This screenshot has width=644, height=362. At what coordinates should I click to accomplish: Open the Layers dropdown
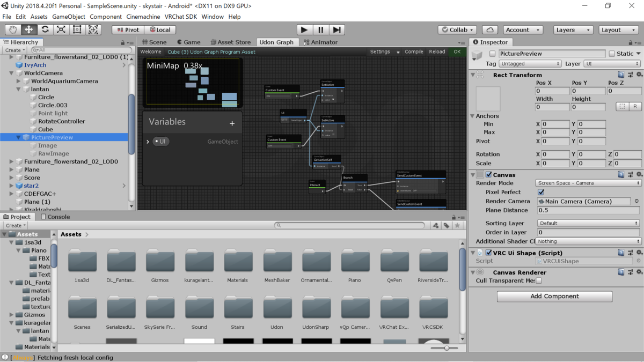pos(574,30)
